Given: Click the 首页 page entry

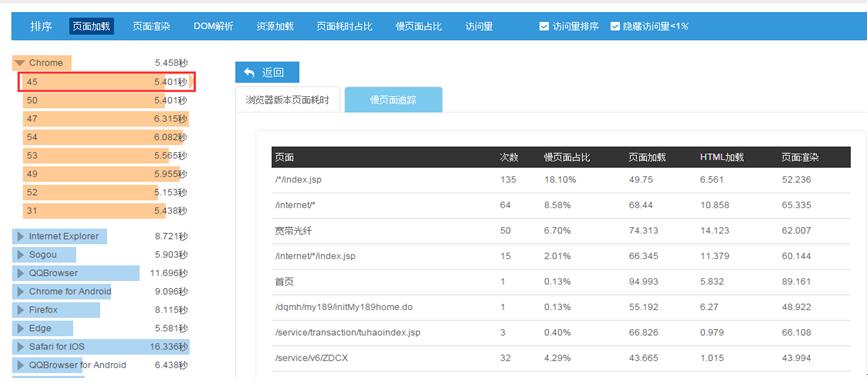Looking at the screenshot, I should click(284, 282).
